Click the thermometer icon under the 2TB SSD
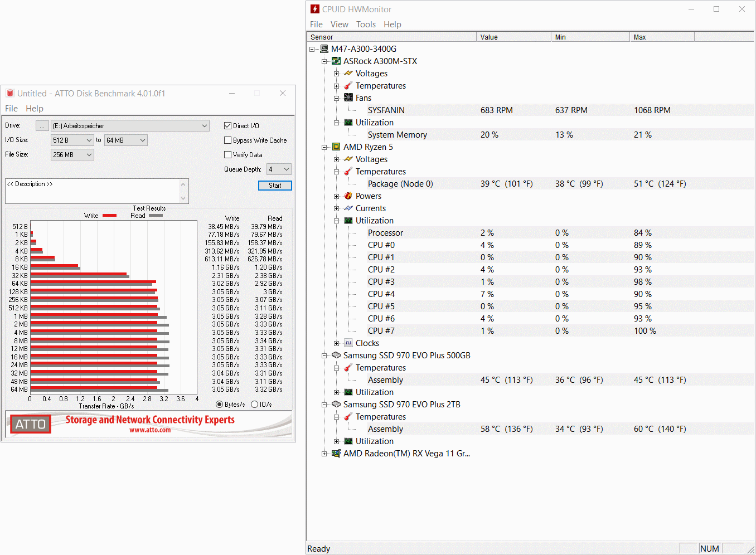This screenshot has width=756, height=555. [x=348, y=417]
